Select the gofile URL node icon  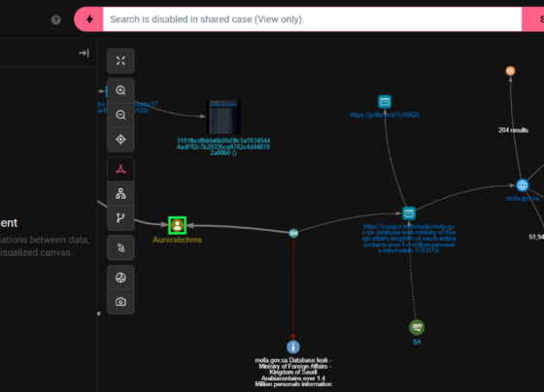click(x=385, y=102)
